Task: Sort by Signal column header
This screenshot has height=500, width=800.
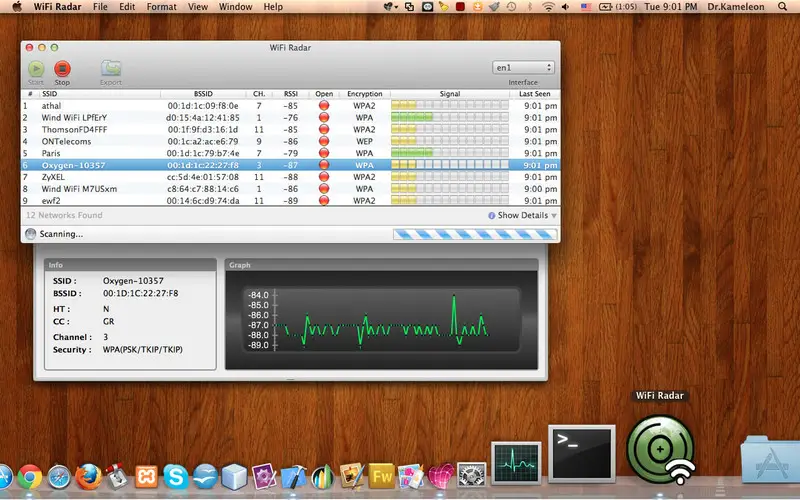Action: pyautogui.click(x=450, y=94)
